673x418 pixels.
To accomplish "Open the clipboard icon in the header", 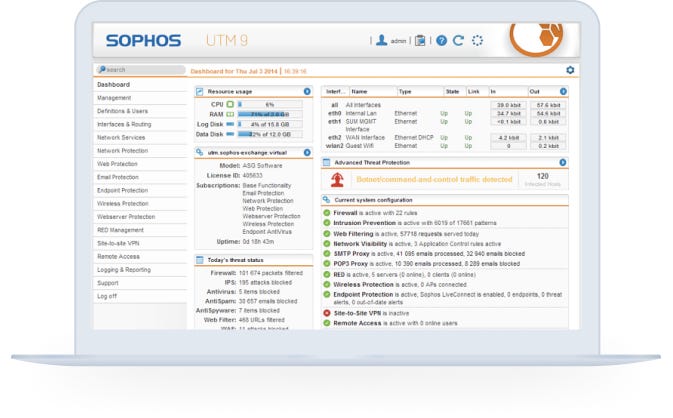I will coord(420,40).
